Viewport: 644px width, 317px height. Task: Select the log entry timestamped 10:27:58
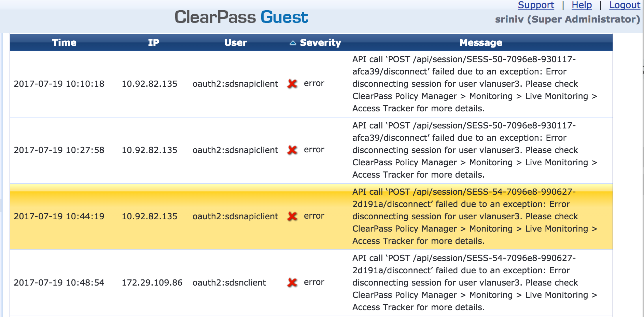pyautogui.click(x=59, y=150)
